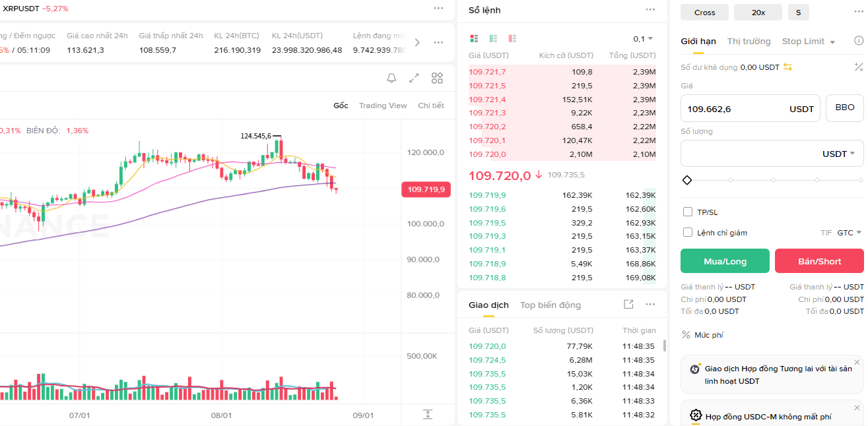Image resolution: width=868 pixels, height=426 pixels.
Task: Click bid price 109.718,8
Action: [487, 278]
